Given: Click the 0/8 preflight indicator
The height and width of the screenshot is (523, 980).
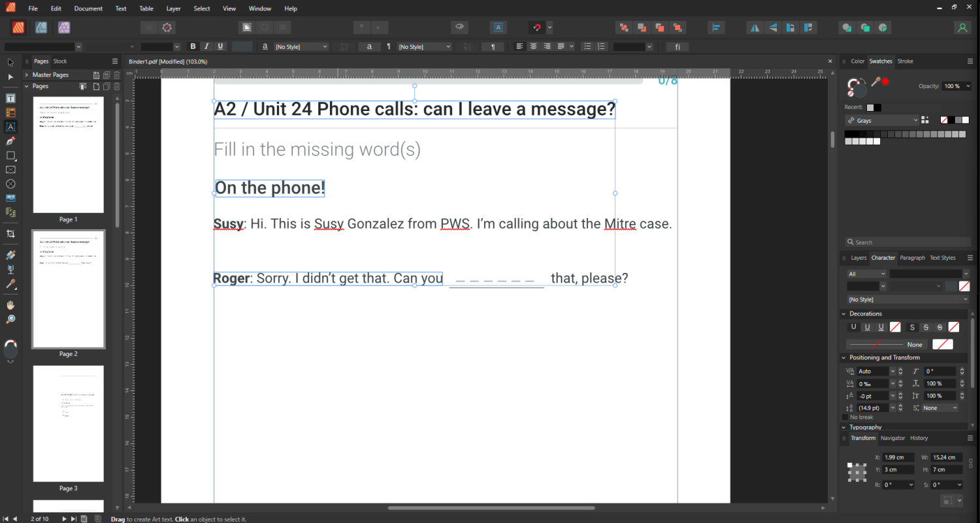Looking at the screenshot, I should click(x=667, y=80).
